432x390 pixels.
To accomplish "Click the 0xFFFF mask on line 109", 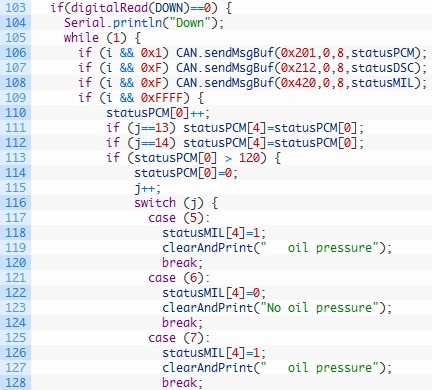I will click(162, 98).
